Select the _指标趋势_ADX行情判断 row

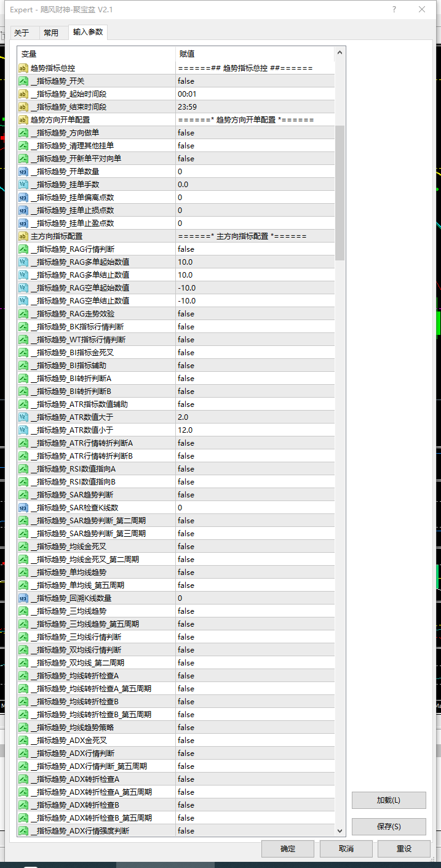click(x=176, y=753)
